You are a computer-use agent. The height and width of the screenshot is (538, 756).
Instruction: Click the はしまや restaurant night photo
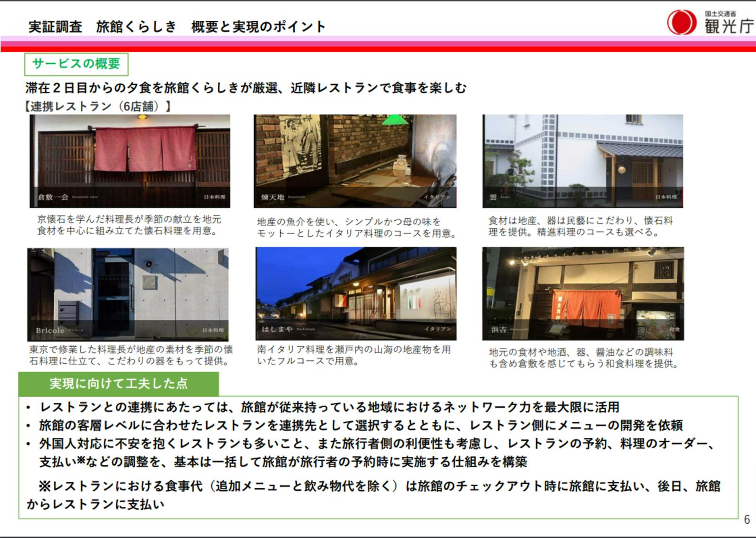pos(356,293)
